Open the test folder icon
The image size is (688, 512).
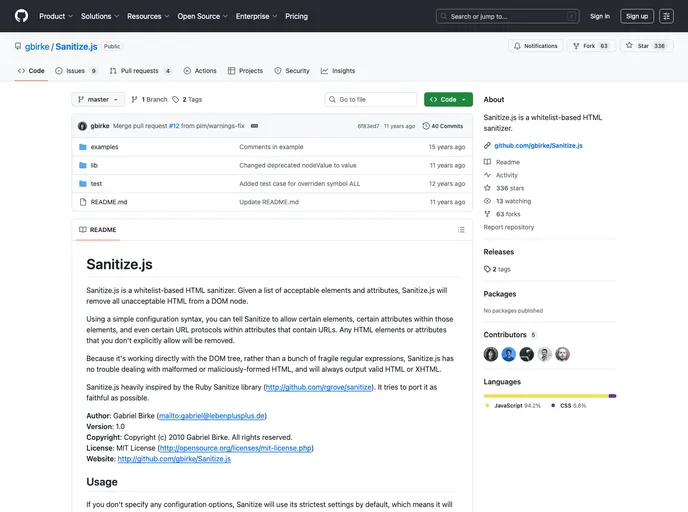[x=82, y=184]
